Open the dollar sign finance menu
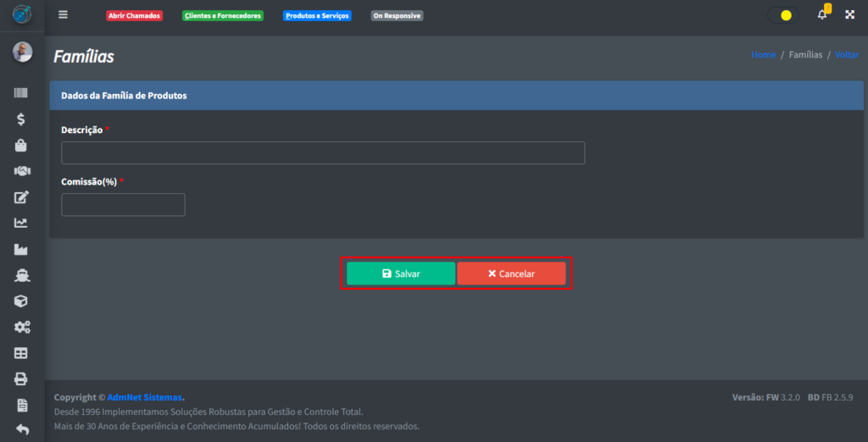 pos(22,119)
